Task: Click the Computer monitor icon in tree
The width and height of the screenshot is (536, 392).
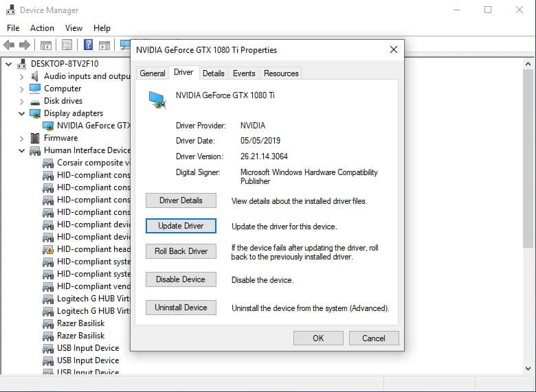Action: (35, 89)
